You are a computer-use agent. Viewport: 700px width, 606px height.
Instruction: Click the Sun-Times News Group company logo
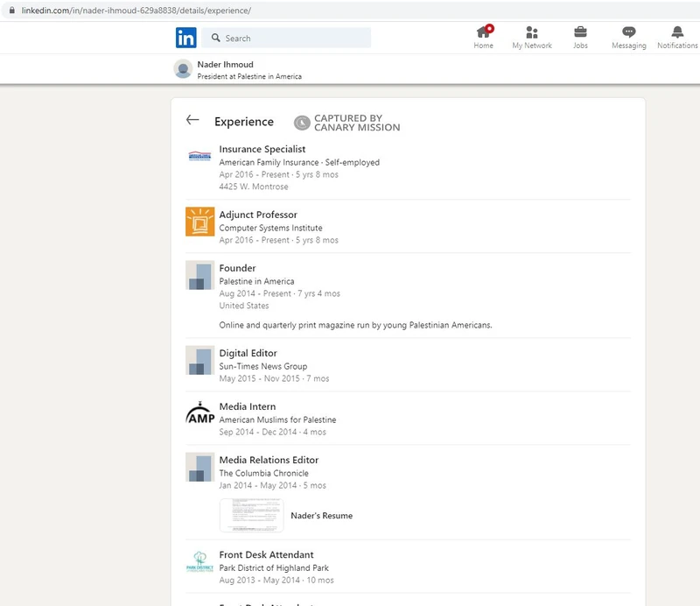pos(199,360)
